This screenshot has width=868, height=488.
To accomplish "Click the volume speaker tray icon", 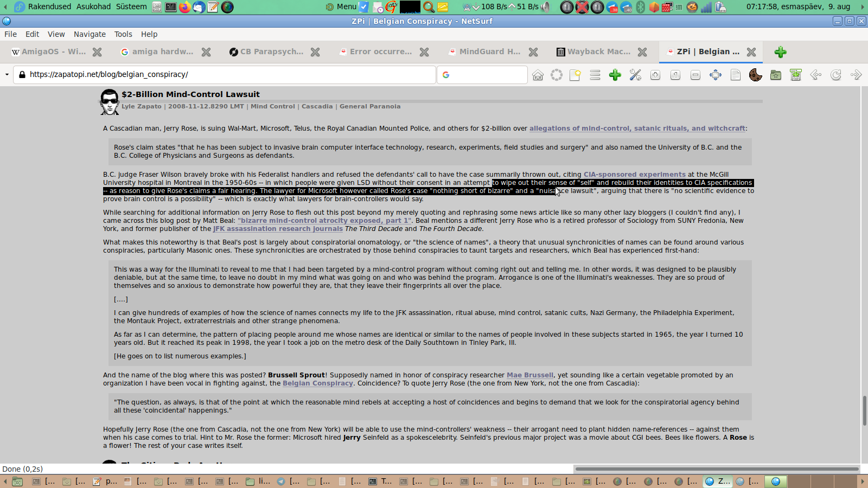I will tap(546, 7).
